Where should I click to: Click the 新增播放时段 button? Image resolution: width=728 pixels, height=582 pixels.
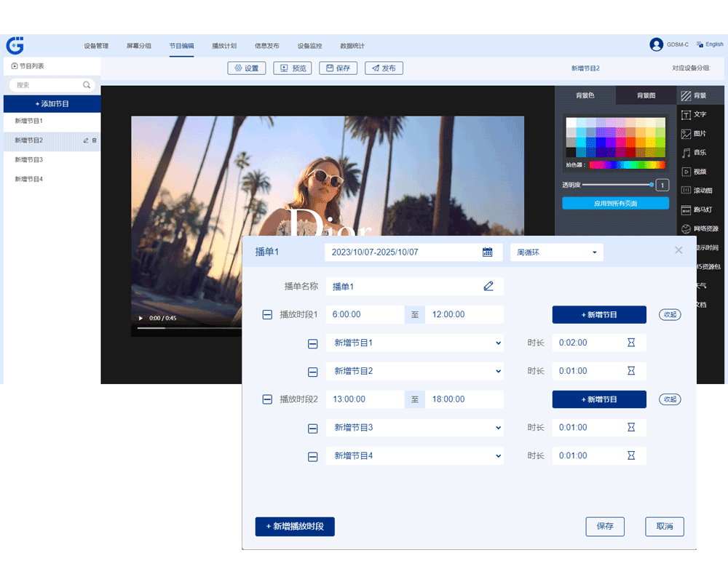[x=295, y=526]
